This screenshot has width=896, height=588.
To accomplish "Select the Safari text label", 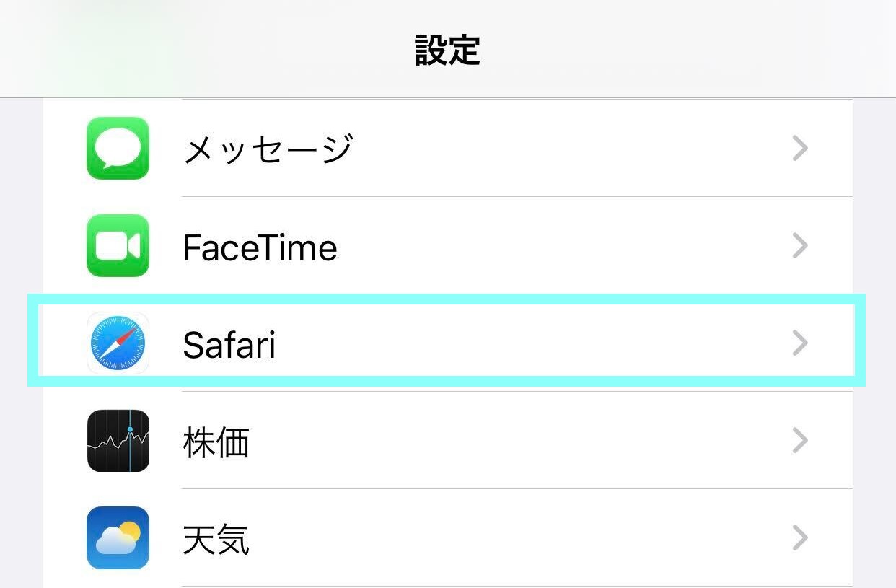I will 229,345.
